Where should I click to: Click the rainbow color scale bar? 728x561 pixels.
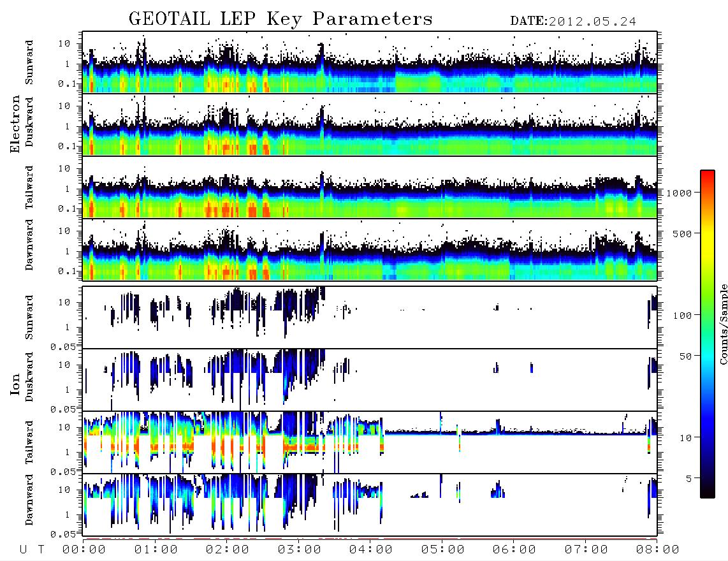(x=708, y=334)
